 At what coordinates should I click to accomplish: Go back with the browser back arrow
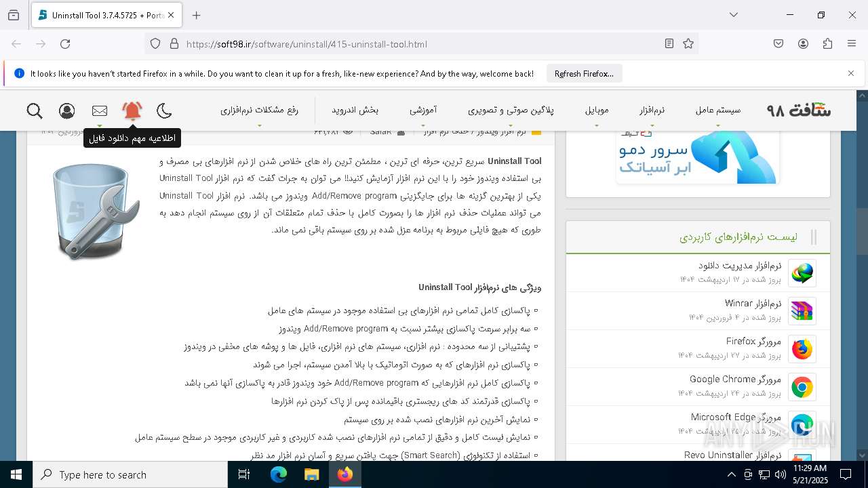click(x=16, y=44)
